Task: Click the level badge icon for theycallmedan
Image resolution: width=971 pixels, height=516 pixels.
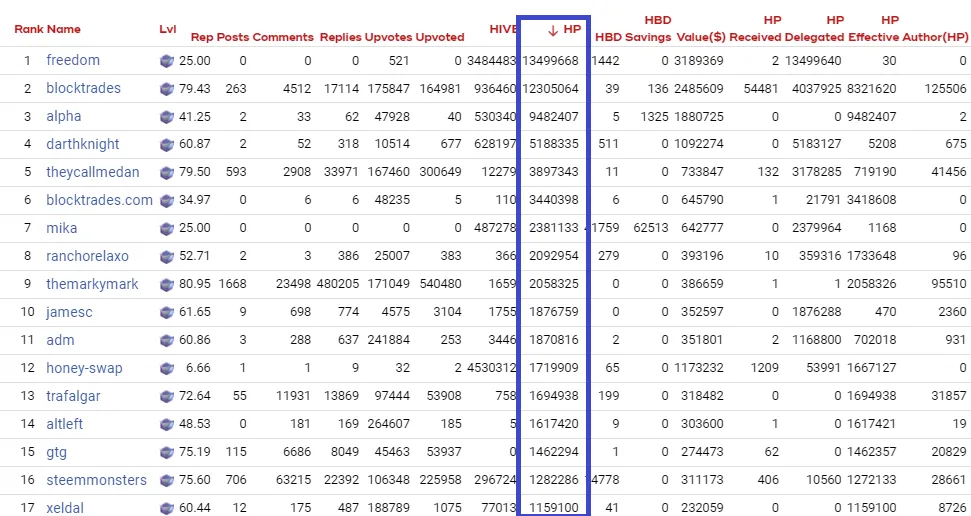Action: point(167,172)
